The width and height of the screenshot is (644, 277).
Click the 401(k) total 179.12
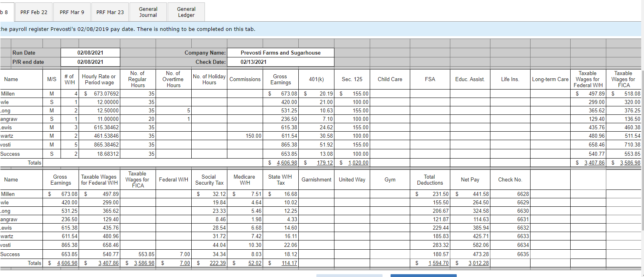click(x=316, y=163)
